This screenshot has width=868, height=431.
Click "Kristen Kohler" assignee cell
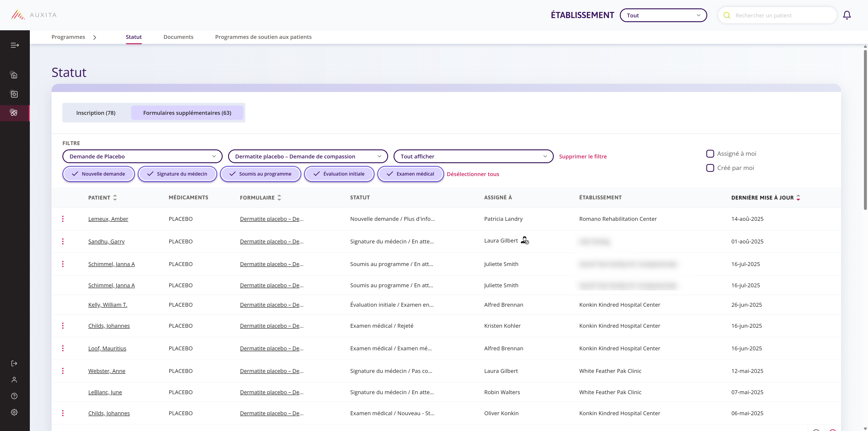(x=502, y=326)
